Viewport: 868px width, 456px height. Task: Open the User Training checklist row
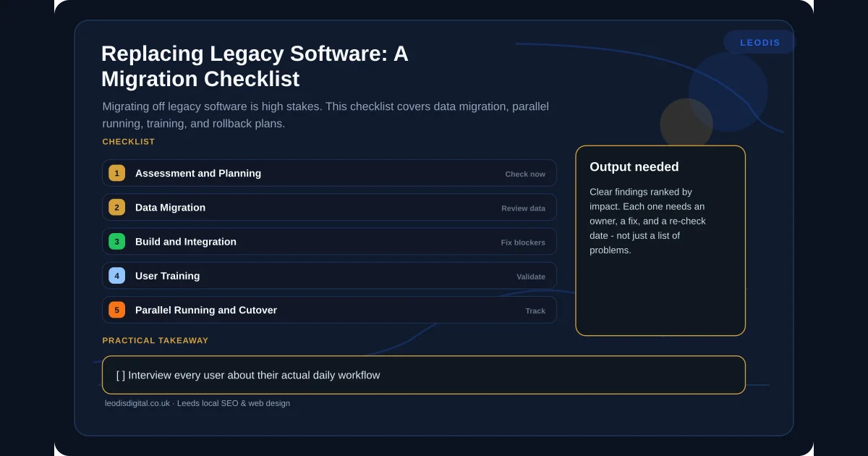click(329, 276)
